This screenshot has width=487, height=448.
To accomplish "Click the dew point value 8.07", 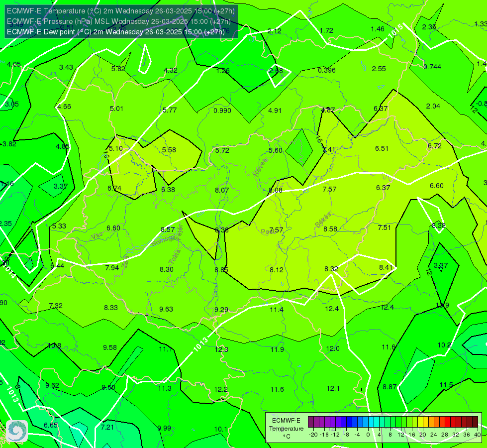I will [x=222, y=190].
